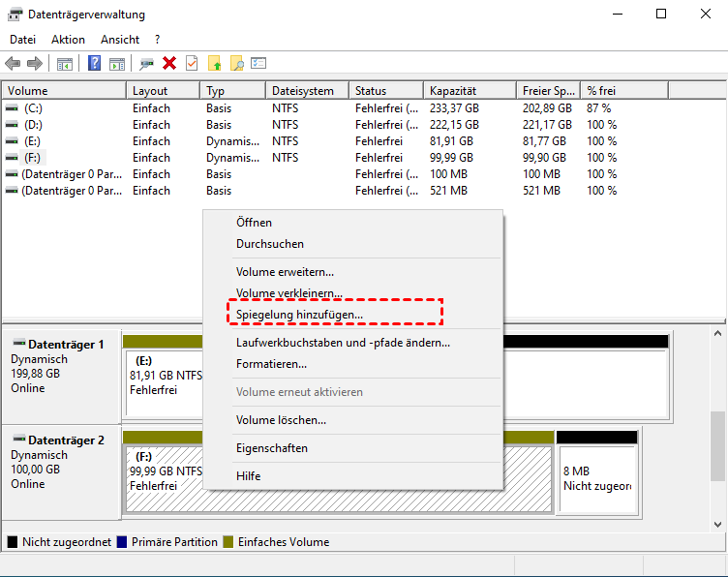Click the scroll up arrow in disk pane
Screen dimensions: 728x577
click(x=717, y=333)
